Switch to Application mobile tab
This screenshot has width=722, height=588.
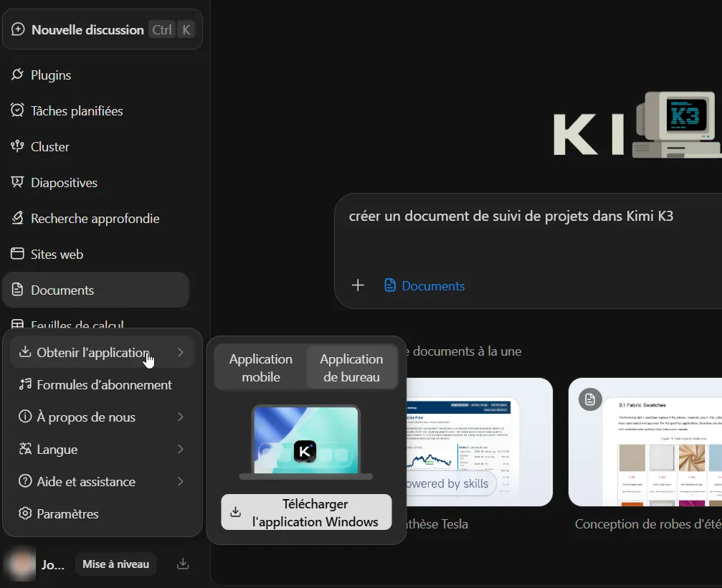pos(260,367)
